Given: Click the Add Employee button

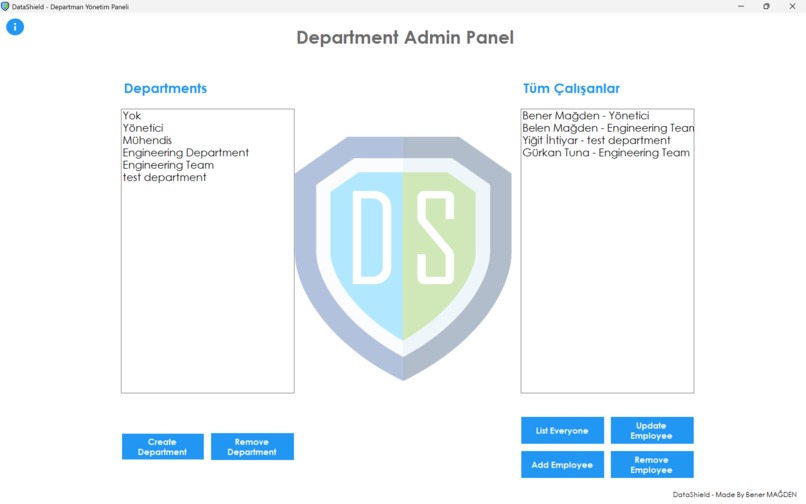Looking at the screenshot, I should click(x=562, y=464).
